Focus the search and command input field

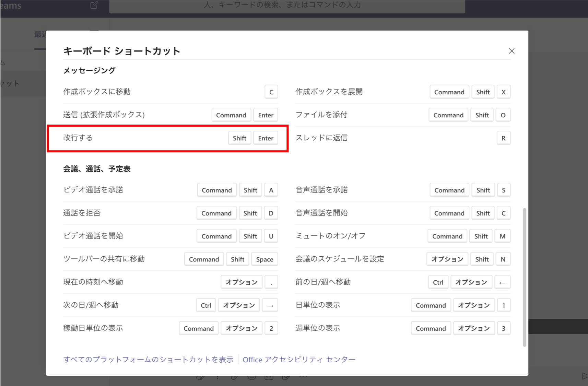pos(287,5)
